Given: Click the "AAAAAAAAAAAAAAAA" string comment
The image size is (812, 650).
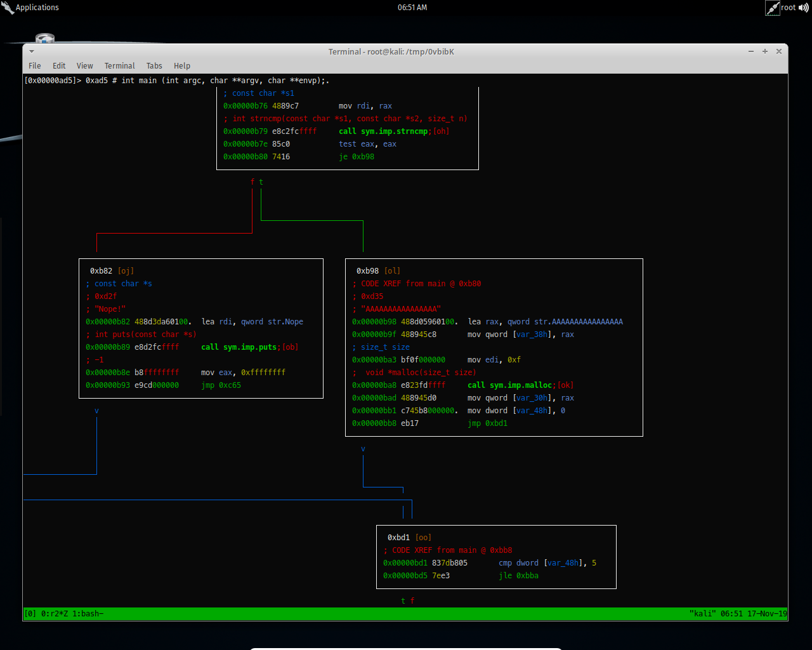Looking at the screenshot, I should pyautogui.click(x=396, y=309).
